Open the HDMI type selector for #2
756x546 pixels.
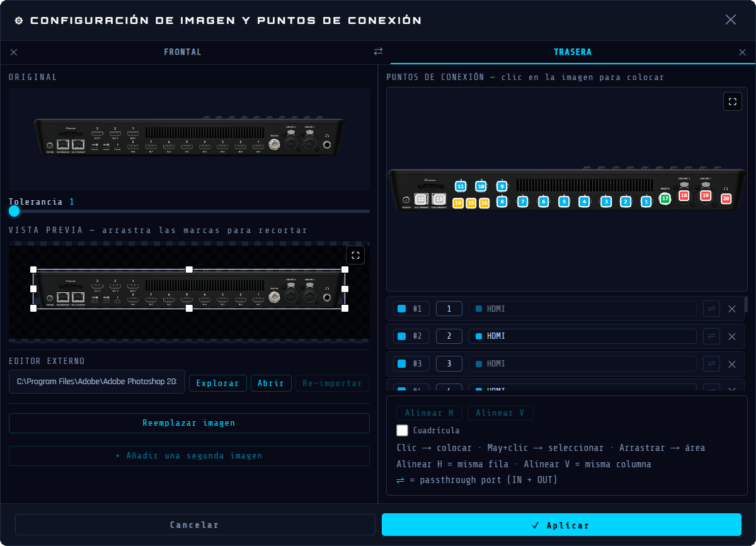(583, 336)
